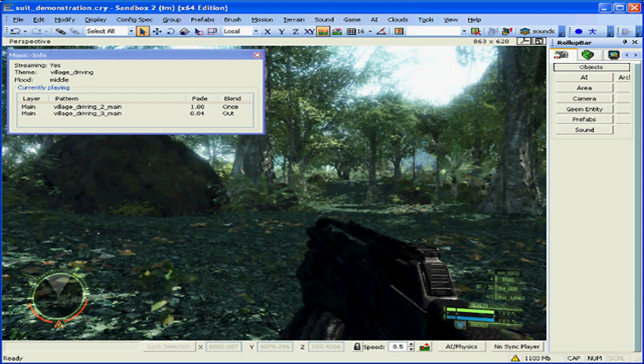Viewport: 644px width, 364px height.
Task: Click the viewport layout icon beside the resolution
Action: point(539,41)
